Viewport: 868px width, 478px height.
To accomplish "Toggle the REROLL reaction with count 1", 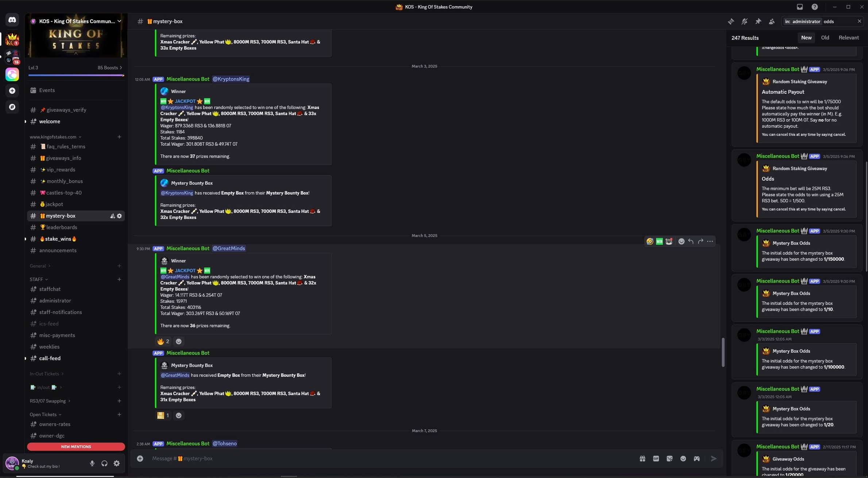I will pyautogui.click(x=163, y=416).
